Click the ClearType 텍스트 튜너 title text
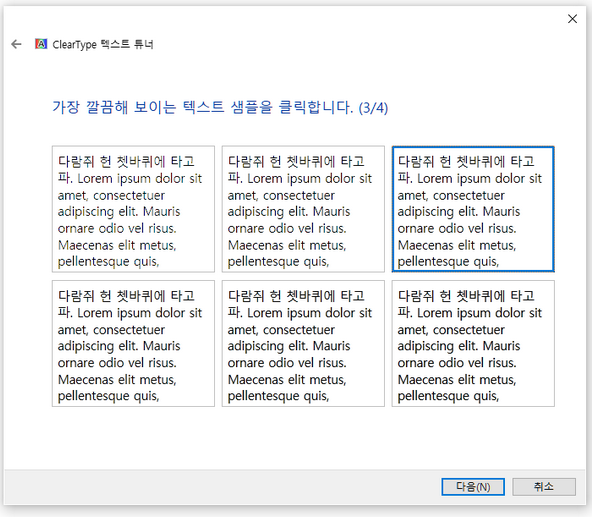 tap(103, 45)
